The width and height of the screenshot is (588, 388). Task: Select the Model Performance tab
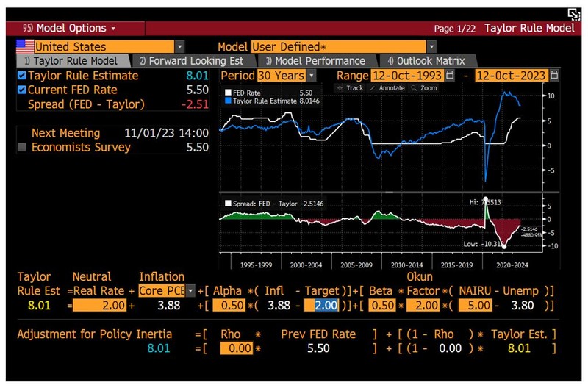pos(315,61)
